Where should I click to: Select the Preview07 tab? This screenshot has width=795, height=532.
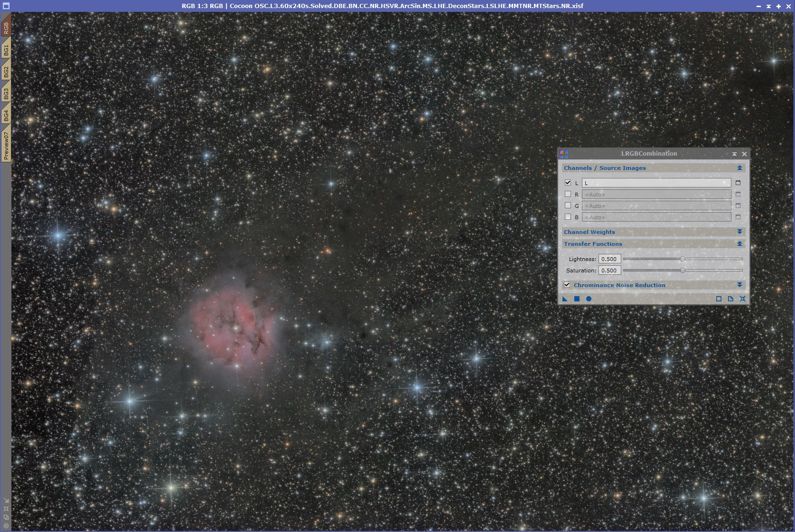tap(6, 146)
